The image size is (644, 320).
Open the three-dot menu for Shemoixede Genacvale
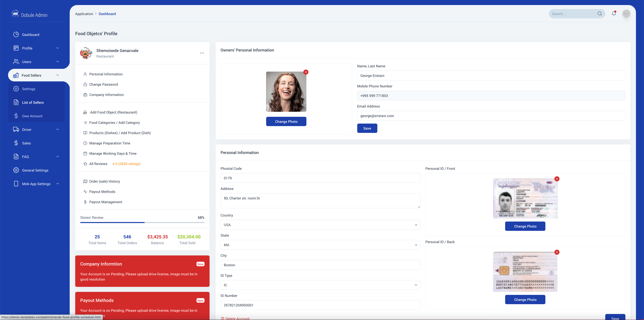tap(202, 53)
